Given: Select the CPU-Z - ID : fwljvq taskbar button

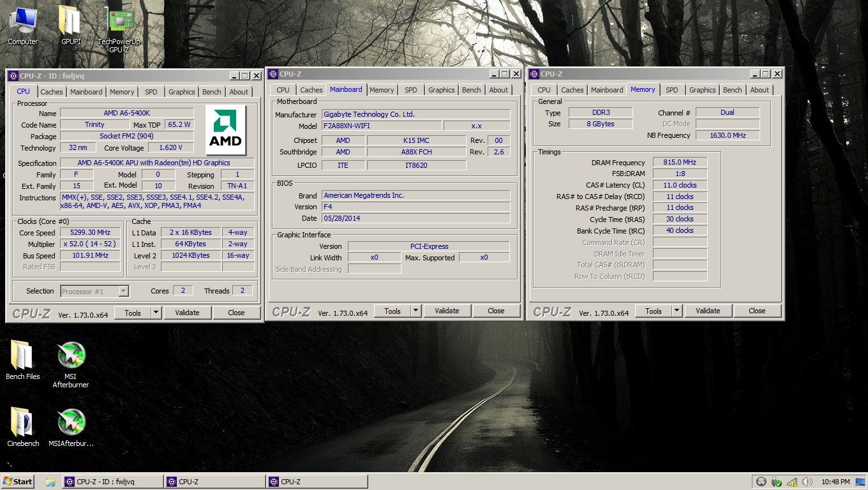Looking at the screenshot, I should coord(112,482).
